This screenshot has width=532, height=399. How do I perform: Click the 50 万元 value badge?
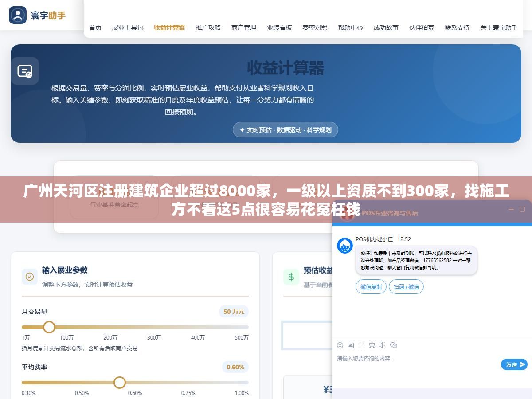pos(234,312)
